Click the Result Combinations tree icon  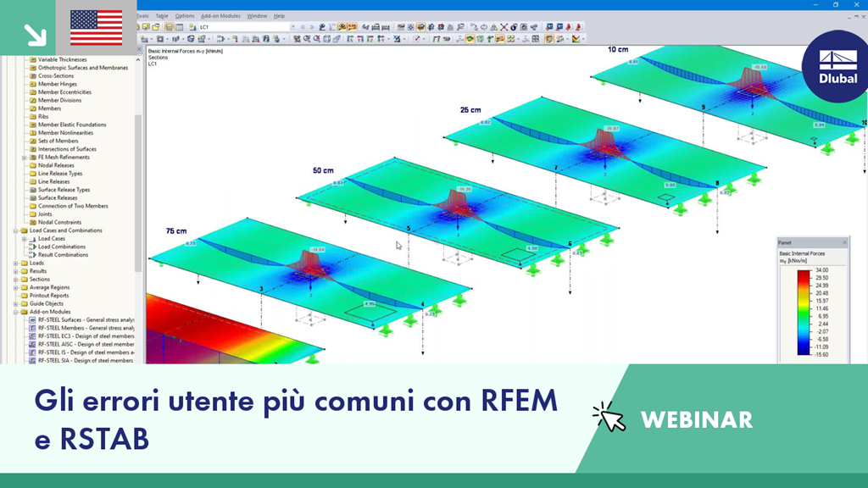pyautogui.click(x=33, y=255)
